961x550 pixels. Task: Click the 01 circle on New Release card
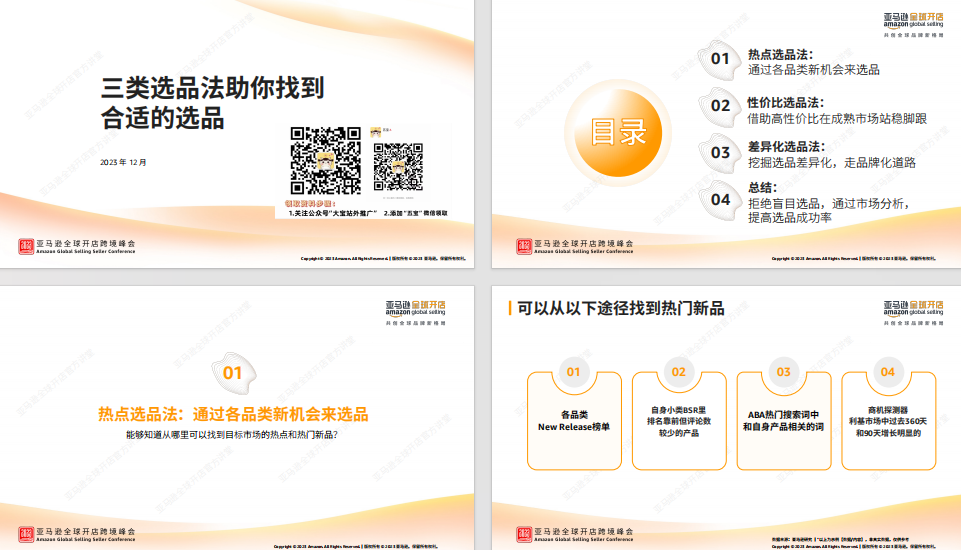(x=573, y=372)
